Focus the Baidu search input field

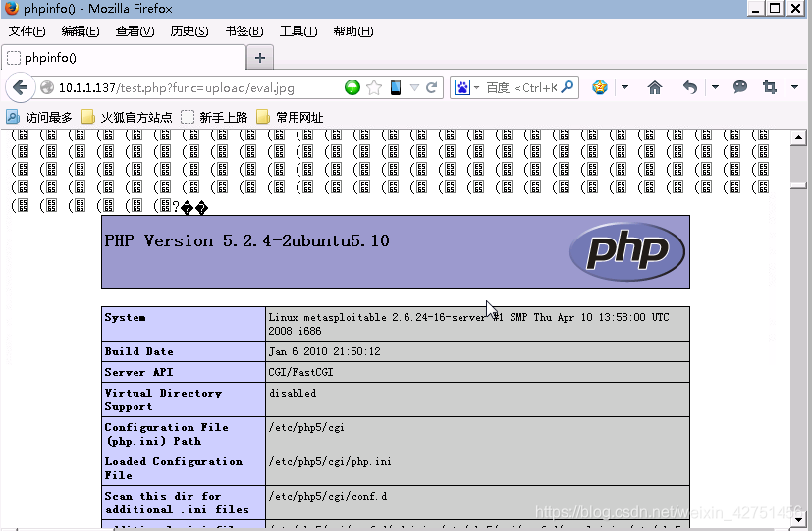(x=521, y=88)
